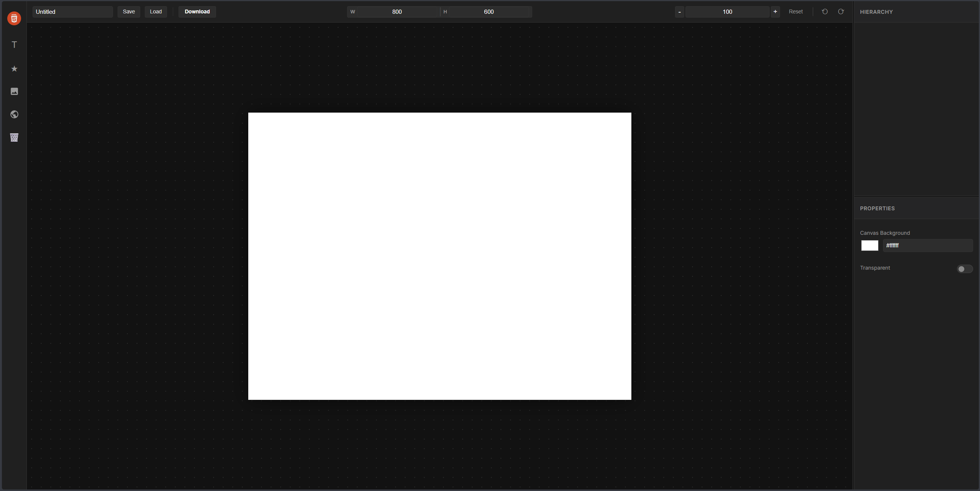Image resolution: width=980 pixels, height=491 pixels.
Task: Select the Text tool in the sidebar
Action: click(14, 45)
